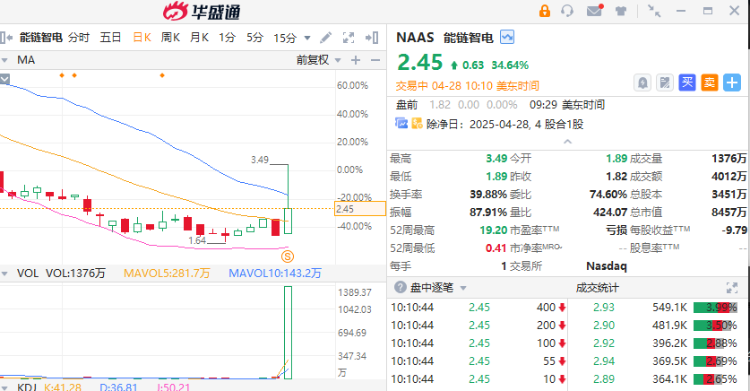Click the 3.99% distribution bar

coord(715,307)
